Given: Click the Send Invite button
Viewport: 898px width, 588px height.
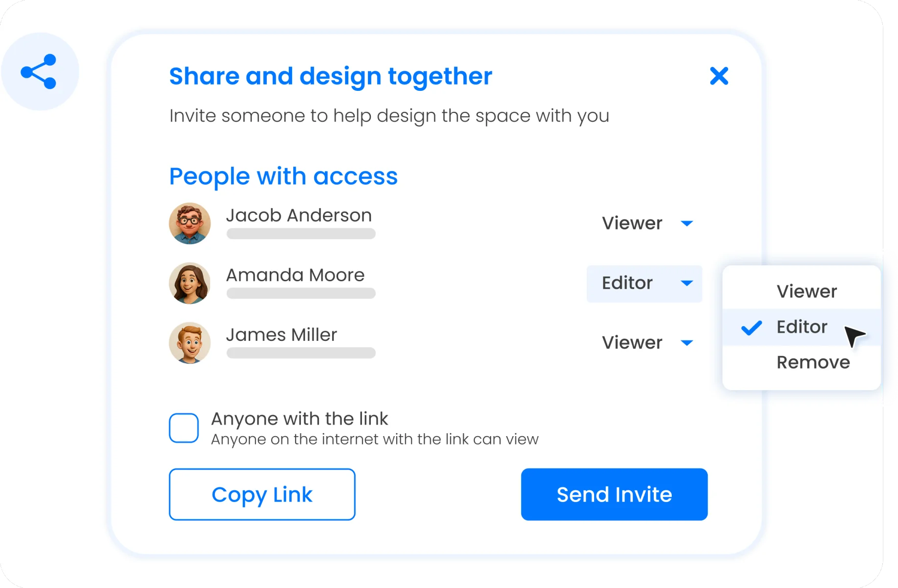Looking at the screenshot, I should click(614, 494).
